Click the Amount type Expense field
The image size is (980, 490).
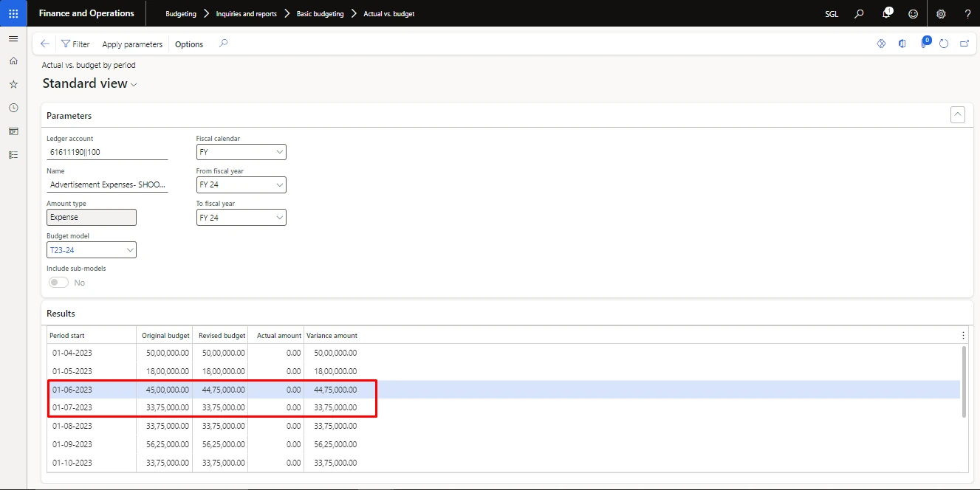[92, 218]
